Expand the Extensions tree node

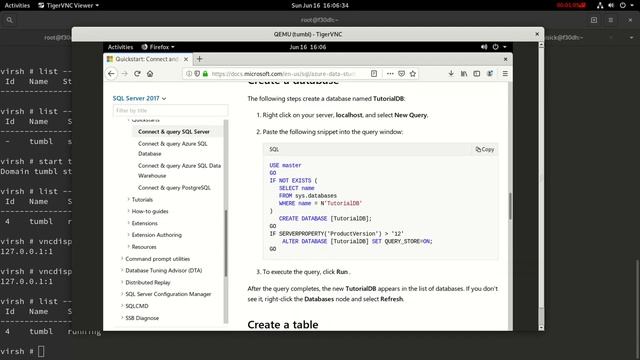pos(129,223)
